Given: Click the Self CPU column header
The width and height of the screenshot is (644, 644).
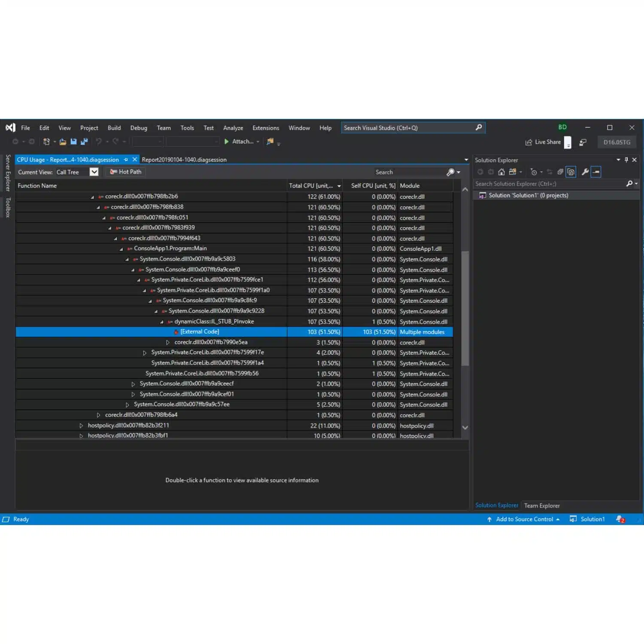Looking at the screenshot, I should pyautogui.click(x=370, y=186).
